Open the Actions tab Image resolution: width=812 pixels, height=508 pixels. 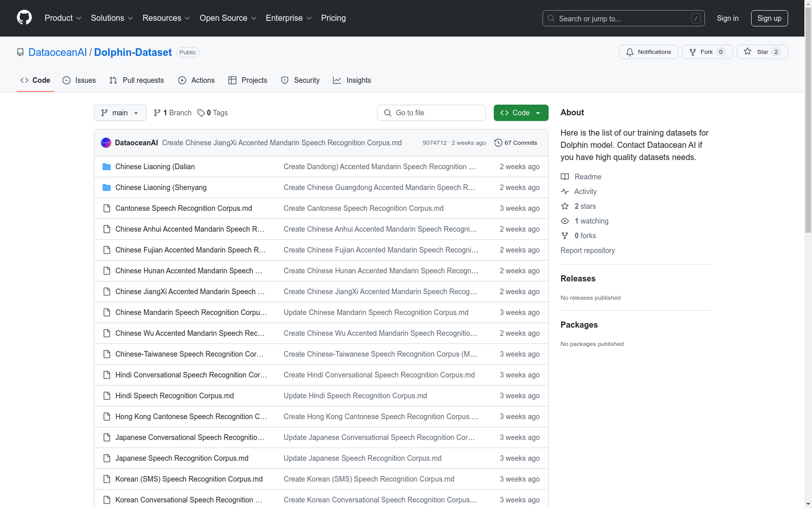tap(196, 80)
